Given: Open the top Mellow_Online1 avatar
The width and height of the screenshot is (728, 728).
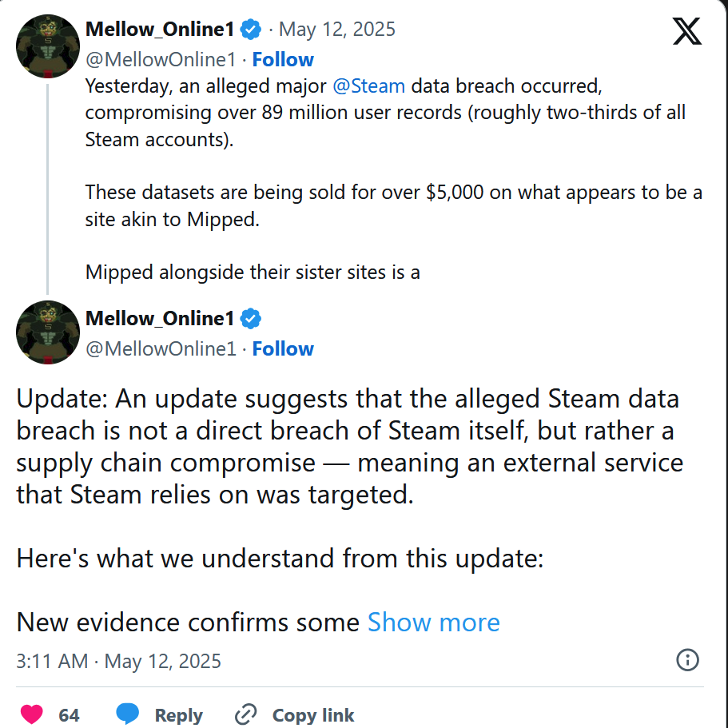Looking at the screenshot, I should 48,46.
